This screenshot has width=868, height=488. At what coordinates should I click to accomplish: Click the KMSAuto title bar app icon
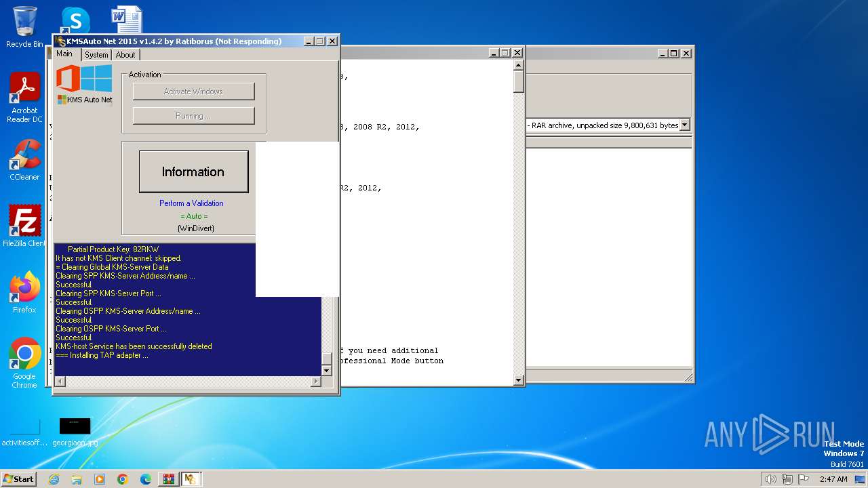[x=60, y=41]
